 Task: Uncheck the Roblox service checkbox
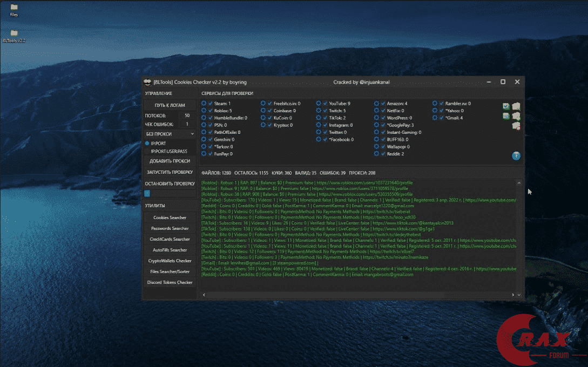pyautogui.click(x=211, y=111)
